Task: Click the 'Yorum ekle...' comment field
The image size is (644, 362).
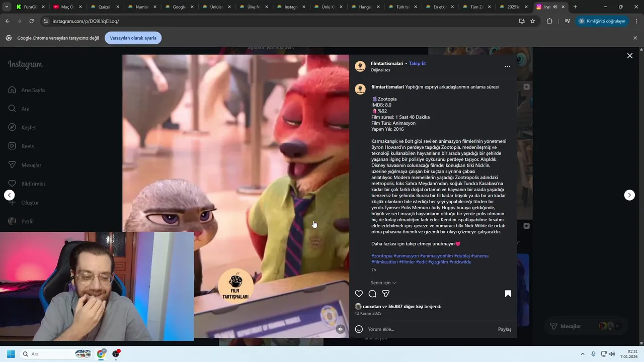Action: (430, 329)
